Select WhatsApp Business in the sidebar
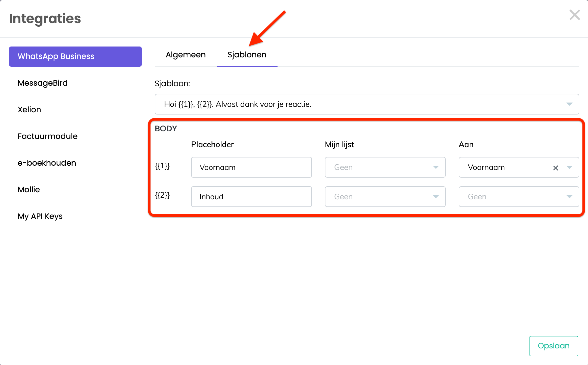Image resolution: width=588 pixels, height=365 pixels. (x=75, y=56)
